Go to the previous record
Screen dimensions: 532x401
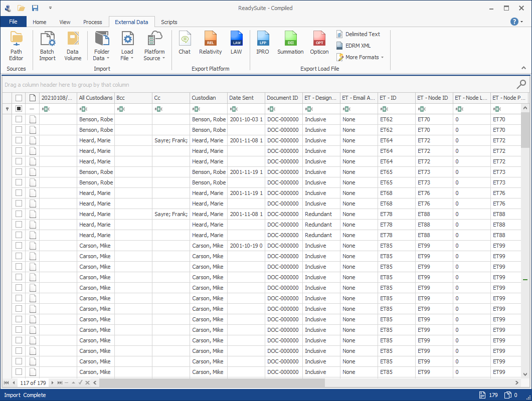tap(14, 382)
